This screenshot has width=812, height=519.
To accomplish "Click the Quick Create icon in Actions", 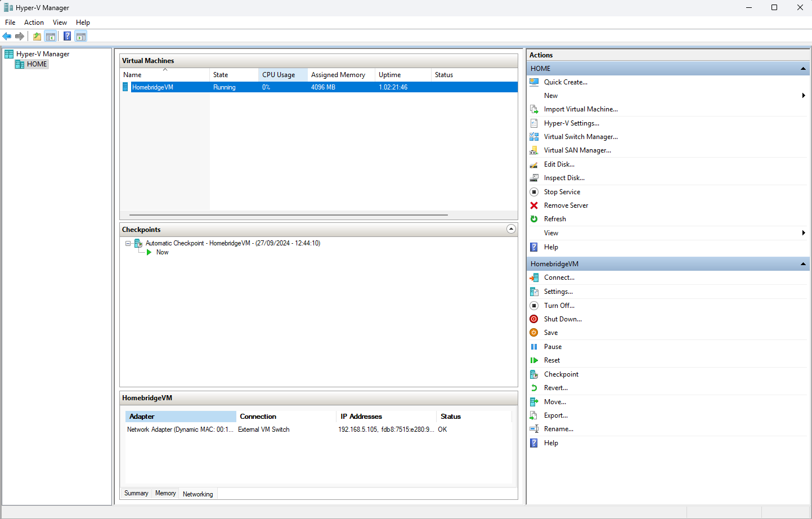I will (534, 82).
